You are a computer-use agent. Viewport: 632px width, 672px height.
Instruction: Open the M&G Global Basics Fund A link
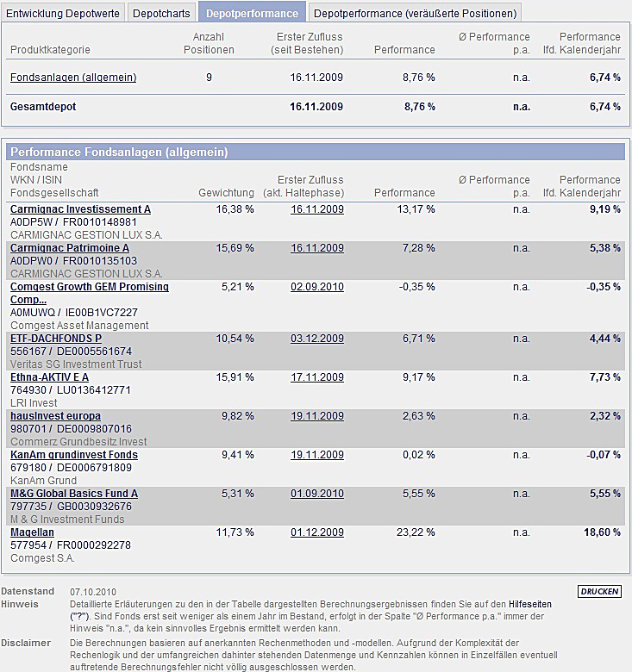(x=74, y=494)
